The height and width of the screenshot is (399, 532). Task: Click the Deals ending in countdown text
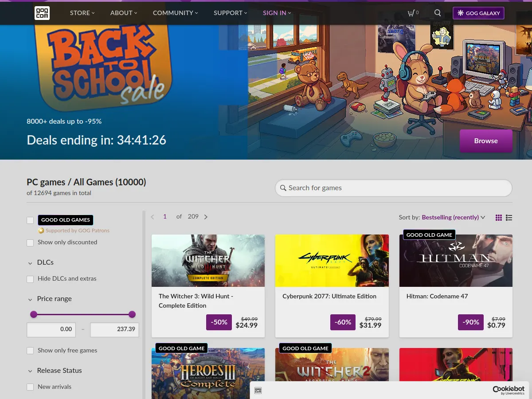96,141
